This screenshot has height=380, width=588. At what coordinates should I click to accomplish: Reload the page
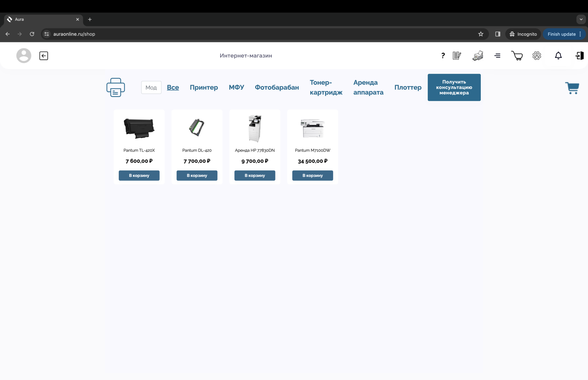pos(32,34)
